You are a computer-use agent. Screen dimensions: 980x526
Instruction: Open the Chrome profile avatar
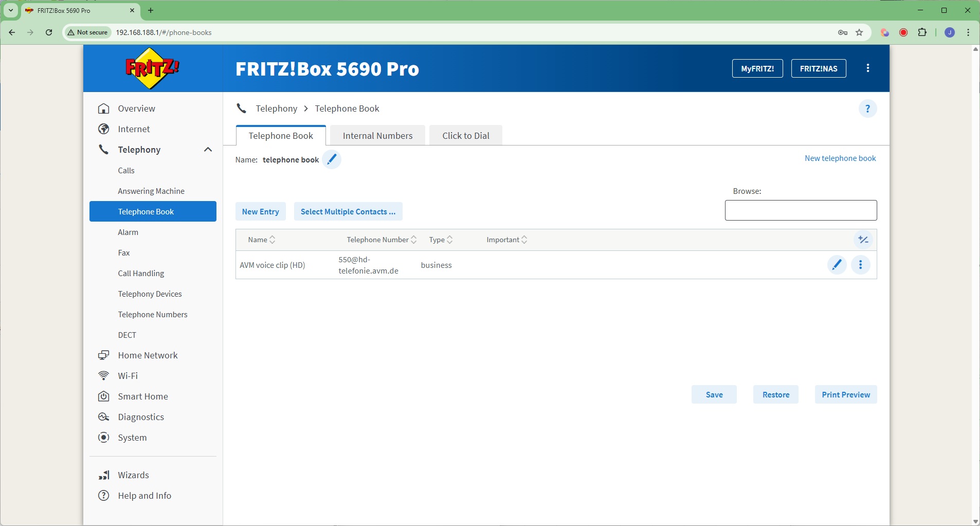(x=950, y=32)
